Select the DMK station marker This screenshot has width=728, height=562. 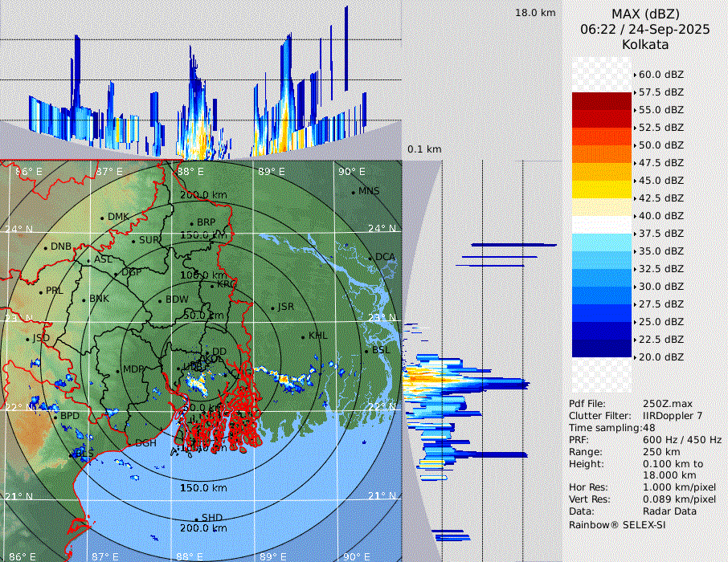click(x=102, y=218)
